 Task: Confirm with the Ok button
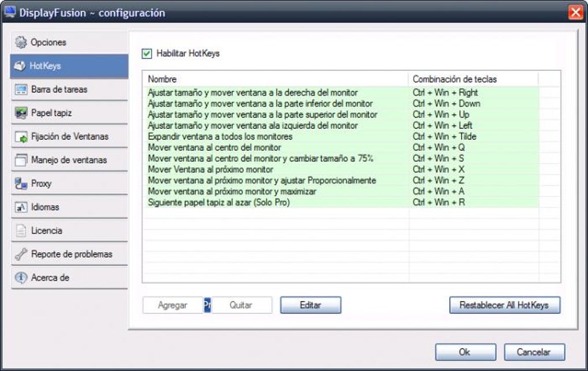(x=465, y=352)
